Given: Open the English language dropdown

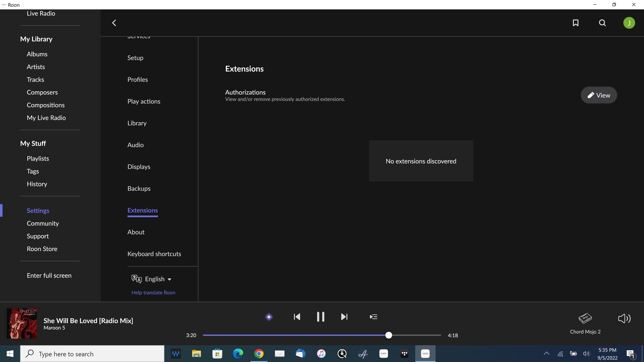Looking at the screenshot, I should pyautogui.click(x=158, y=279).
